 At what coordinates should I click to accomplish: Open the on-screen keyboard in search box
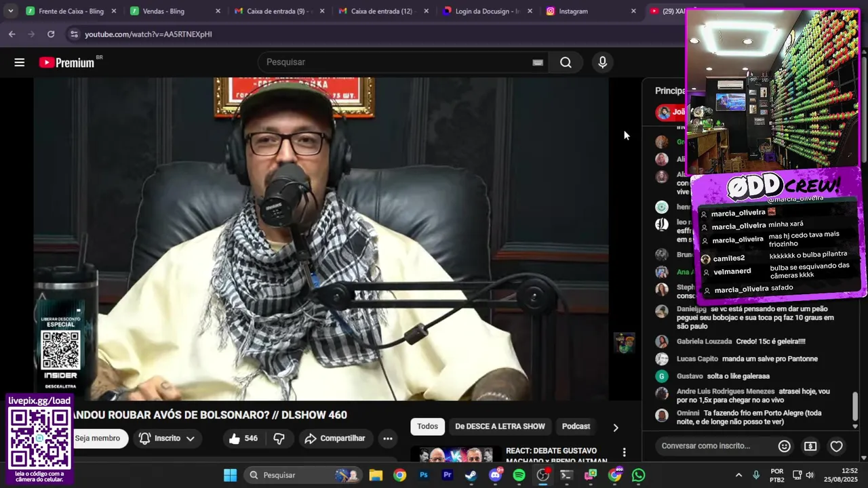(538, 62)
